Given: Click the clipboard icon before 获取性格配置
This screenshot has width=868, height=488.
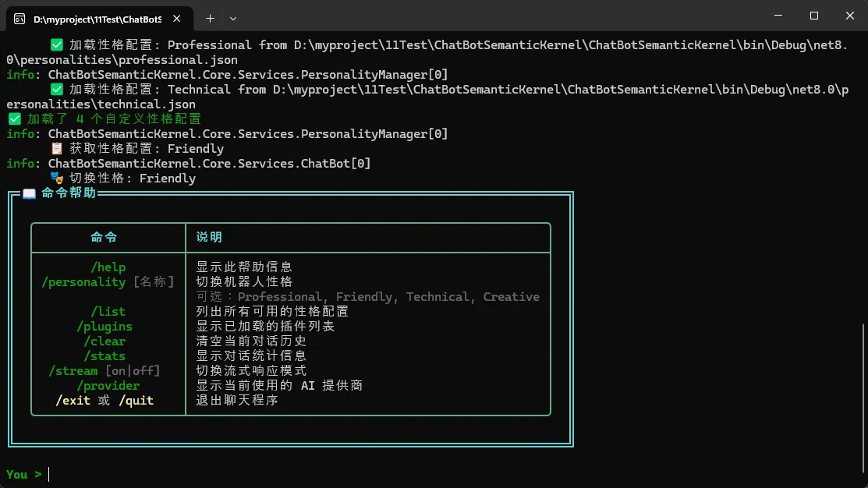Looking at the screenshot, I should tap(57, 149).
